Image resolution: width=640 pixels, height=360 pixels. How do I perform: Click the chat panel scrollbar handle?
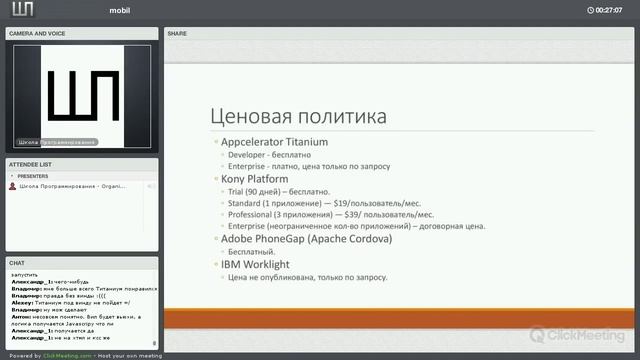154,343
